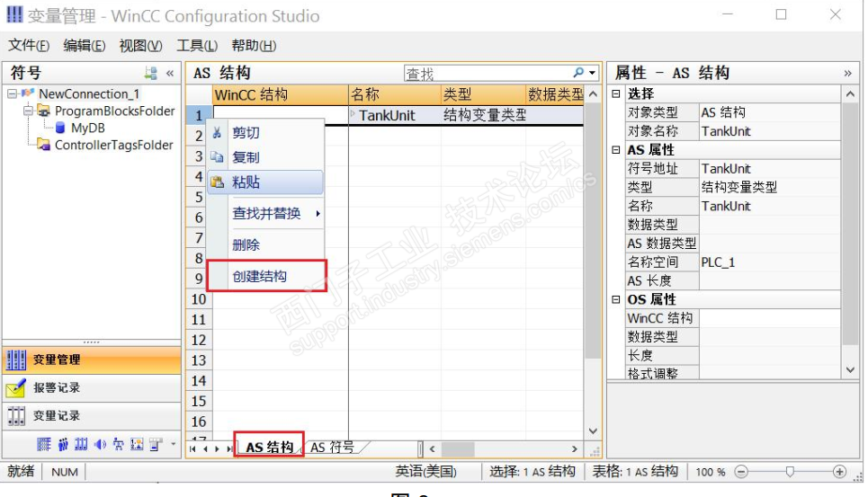Image resolution: width=868 pixels, height=497 pixels.
Task: Switch to the AS 结构 tab
Action: [x=270, y=447]
